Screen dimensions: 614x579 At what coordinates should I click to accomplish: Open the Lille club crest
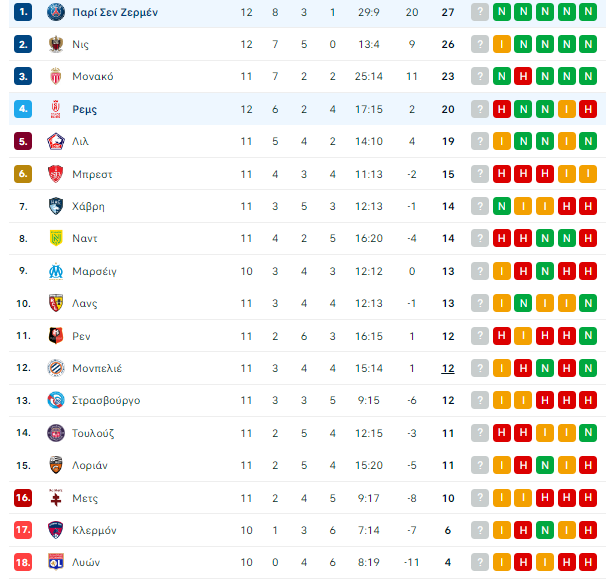56,141
